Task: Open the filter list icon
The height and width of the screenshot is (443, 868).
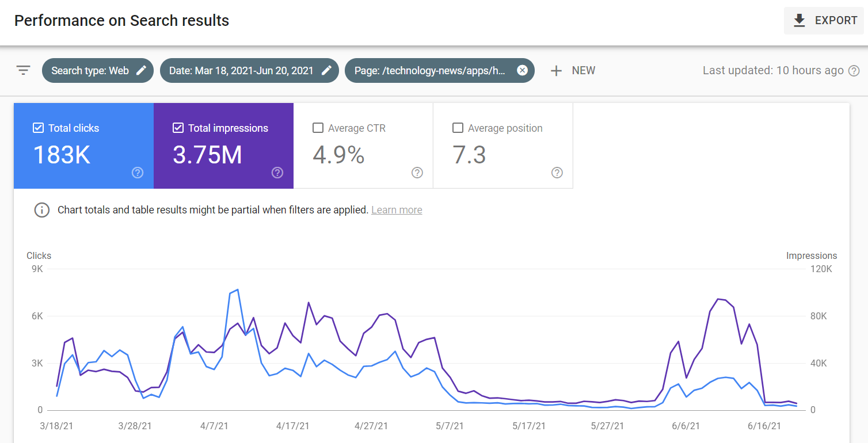Action: (23, 71)
